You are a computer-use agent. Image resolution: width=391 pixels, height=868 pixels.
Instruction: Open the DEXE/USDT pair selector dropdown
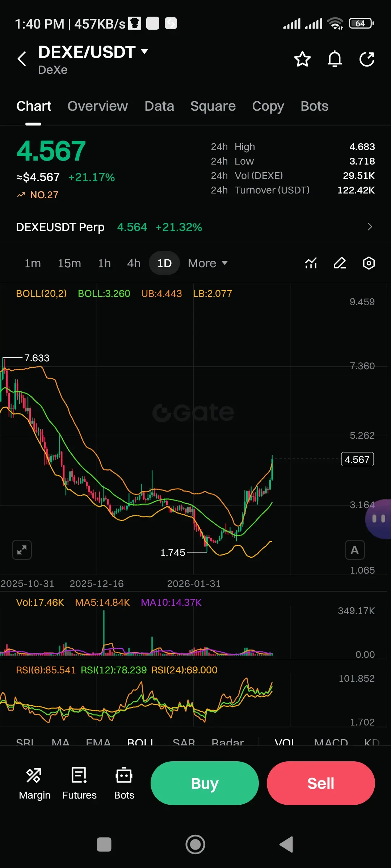pyautogui.click(x=93, y=52)
